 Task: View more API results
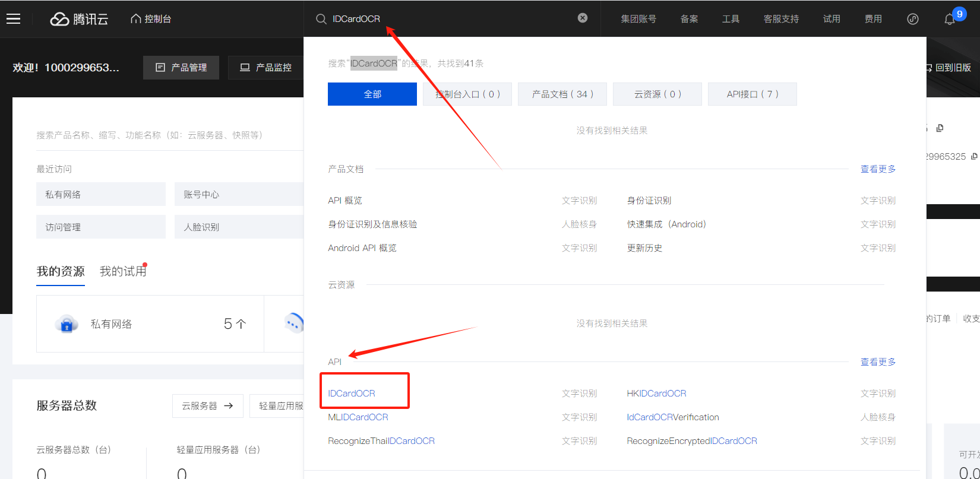tap(878, 362)
